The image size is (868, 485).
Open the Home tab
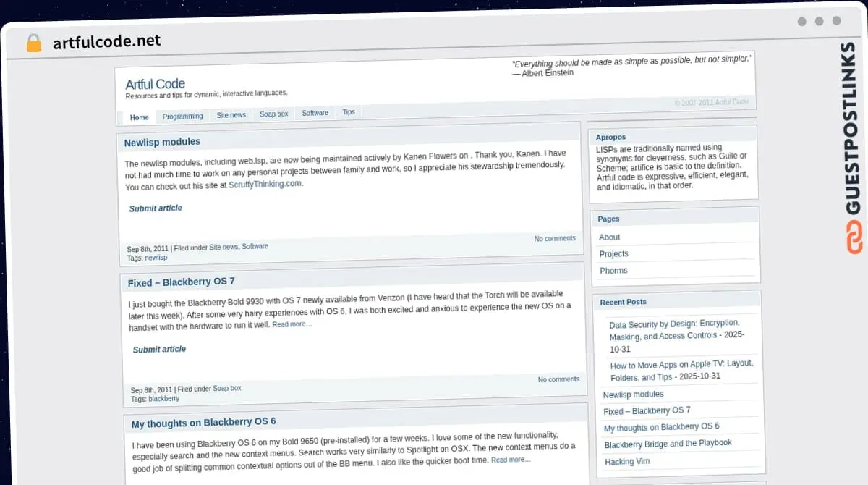click(140, 117)
